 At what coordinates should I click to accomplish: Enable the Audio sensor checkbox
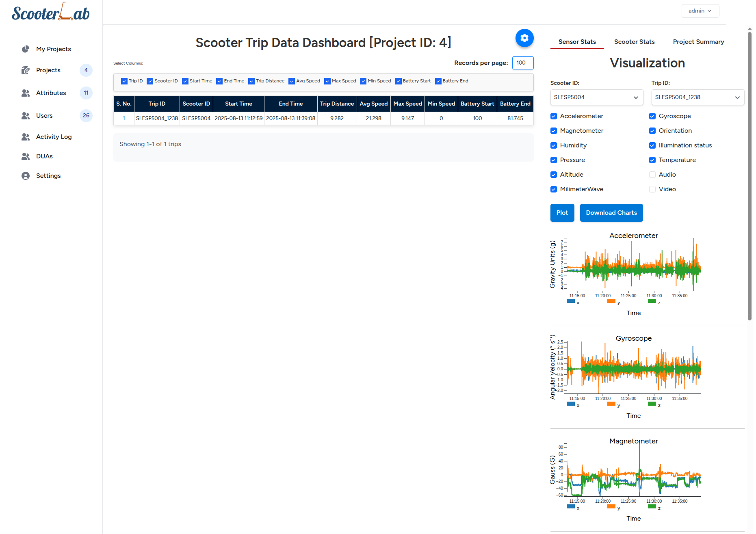(652, 175)
